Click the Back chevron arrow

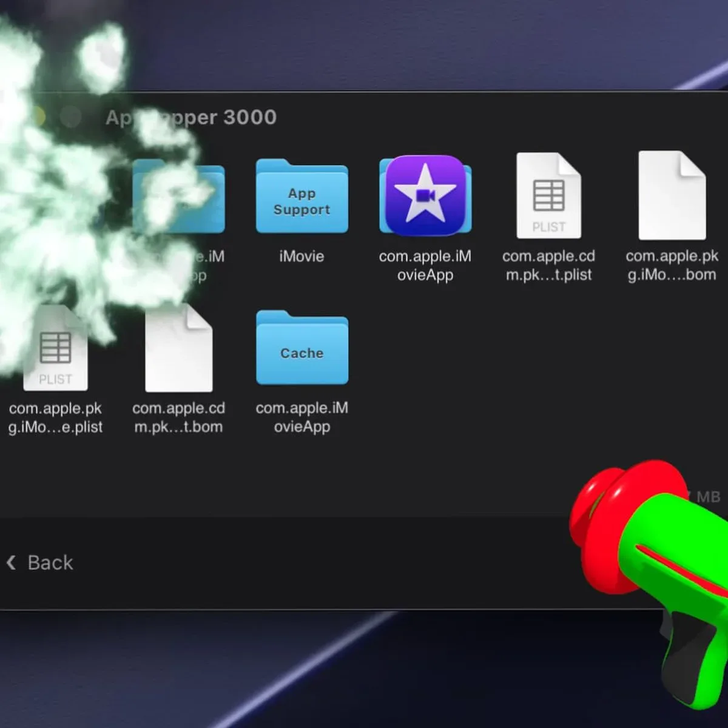[x=11, y=562]
